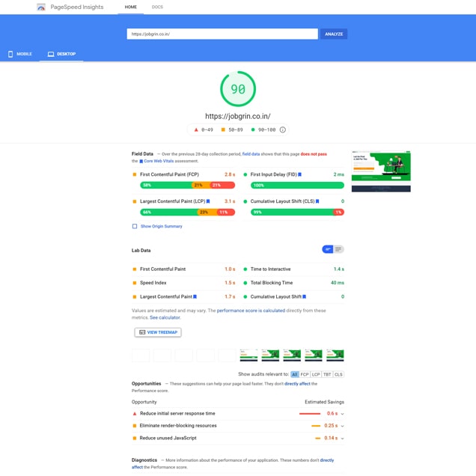Filter audits by LCP
This screenshot has width=476, height=476.
[316, 375]
